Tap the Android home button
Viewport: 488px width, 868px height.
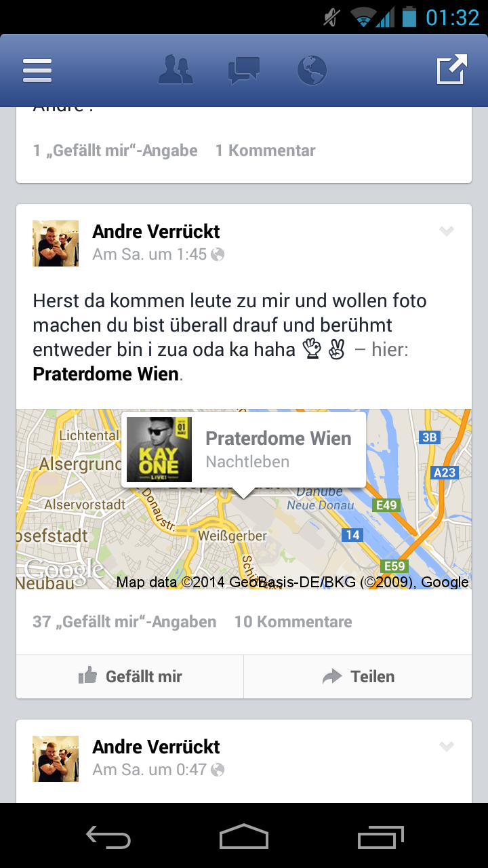tap(244, 837)
